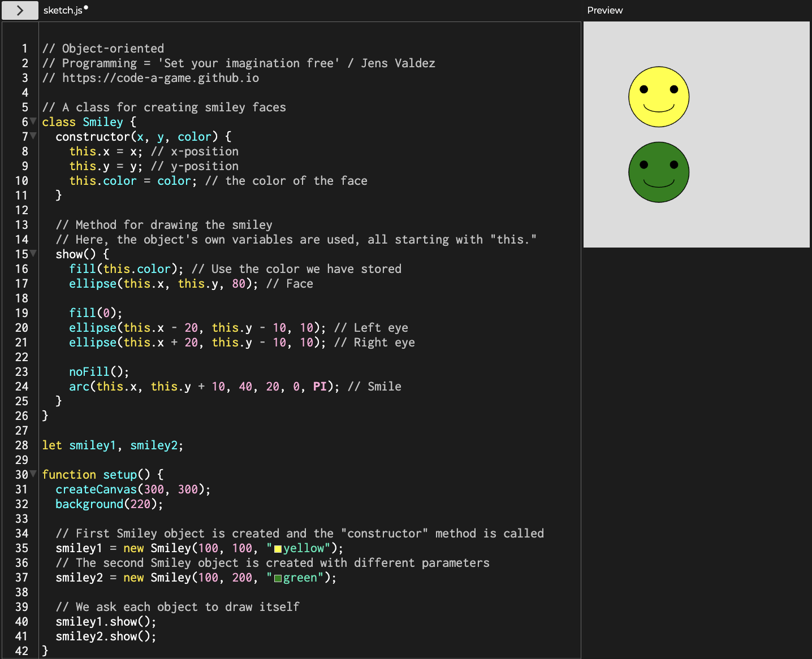Click the unsaved changes dot beside sketch.js
Screen dimensions: 812x659
86,8
